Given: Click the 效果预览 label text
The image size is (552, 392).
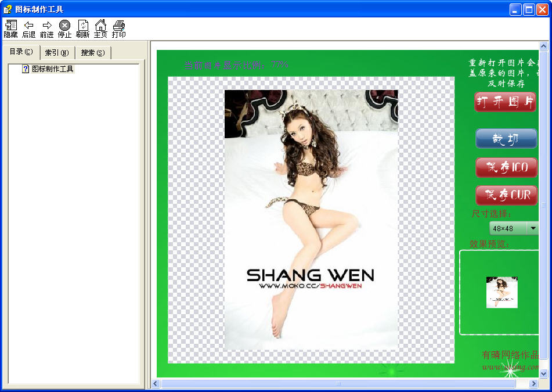Looking at the screenshot, I should pyautogui.click(x=489, y=244).
